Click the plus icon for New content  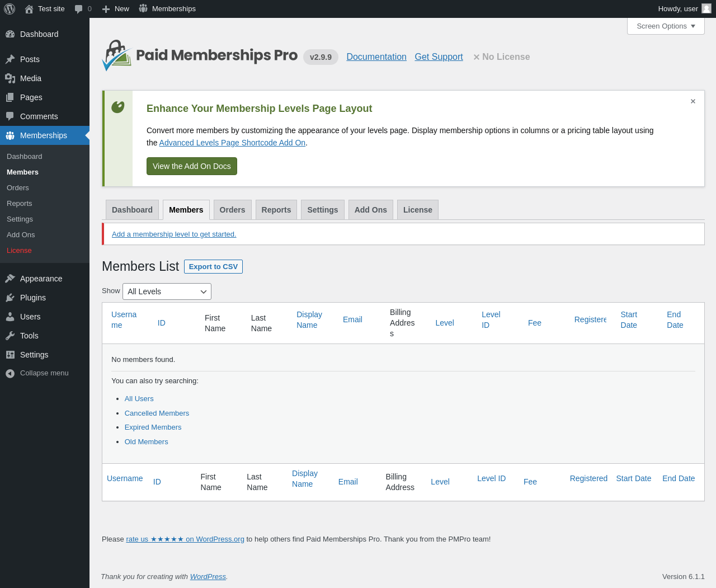[106, 9]
